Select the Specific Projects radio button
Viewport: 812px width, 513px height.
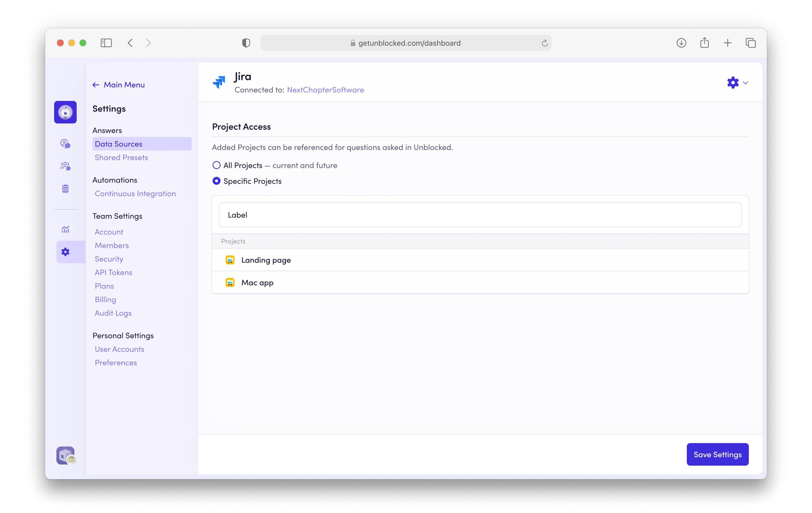point(216,181)
